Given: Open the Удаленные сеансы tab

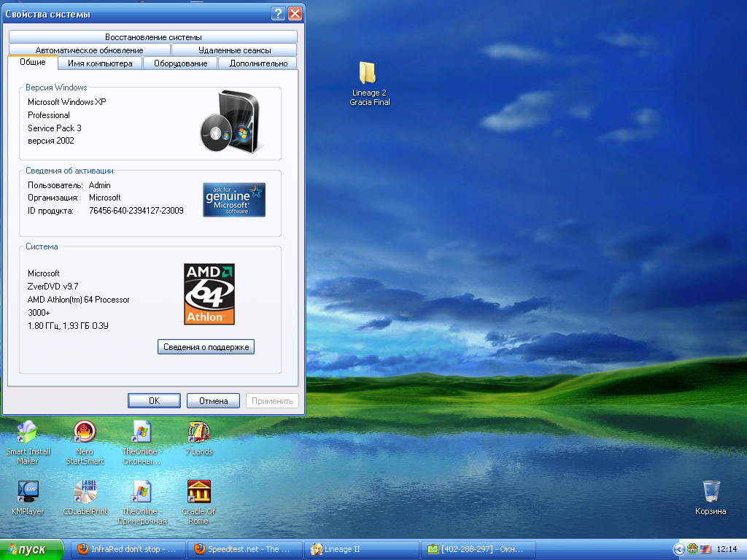Looking at the screenshot, I should click(x=234, y=50).
